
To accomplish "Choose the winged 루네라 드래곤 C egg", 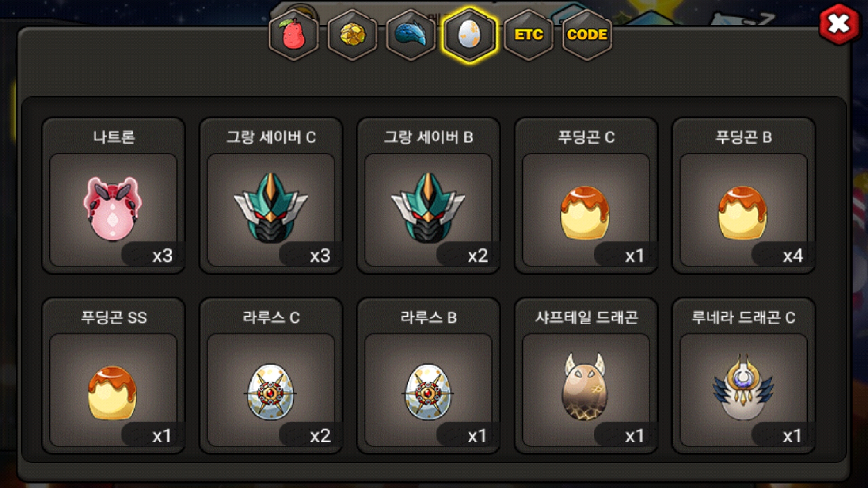I will [x=744, y=375].
